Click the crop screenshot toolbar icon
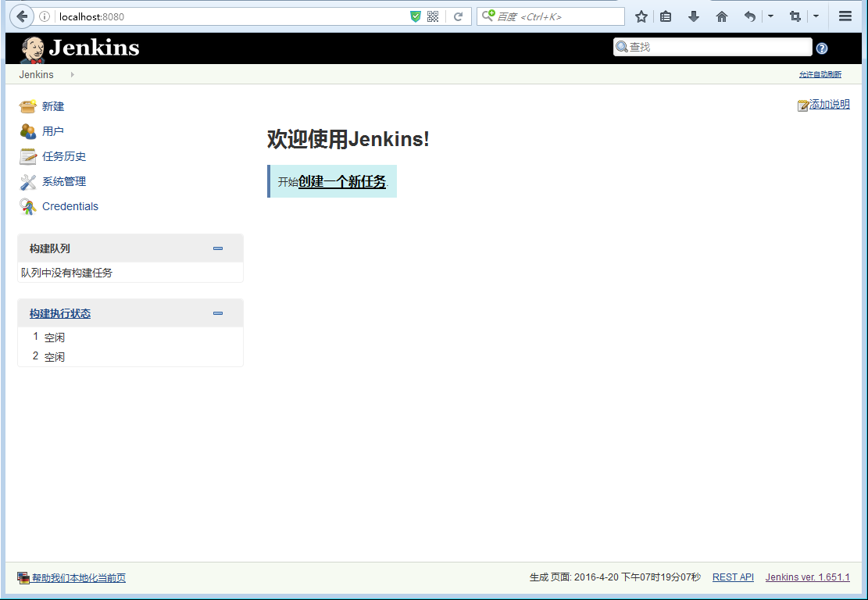 (795, 16)
